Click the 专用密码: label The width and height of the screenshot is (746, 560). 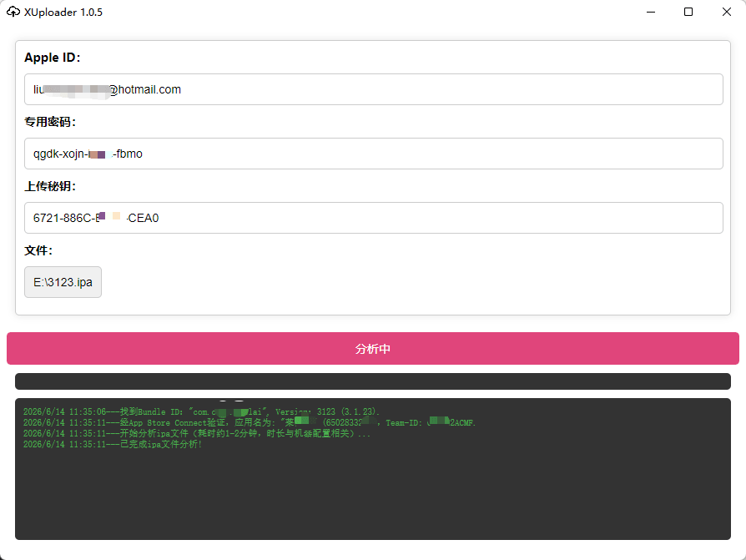50,122
